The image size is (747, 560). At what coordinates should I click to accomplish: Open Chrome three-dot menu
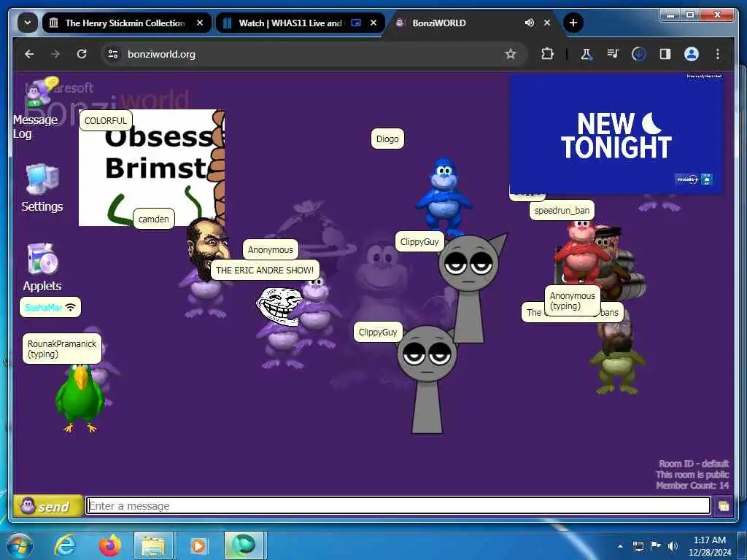point(718,54)
